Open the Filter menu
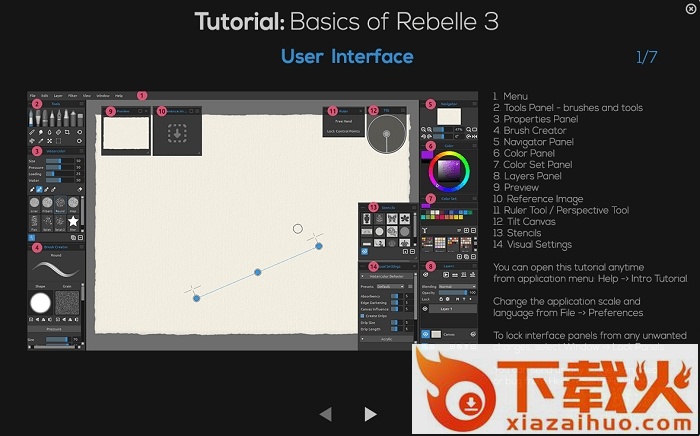The image size is (700, 436). pos(72,96)
